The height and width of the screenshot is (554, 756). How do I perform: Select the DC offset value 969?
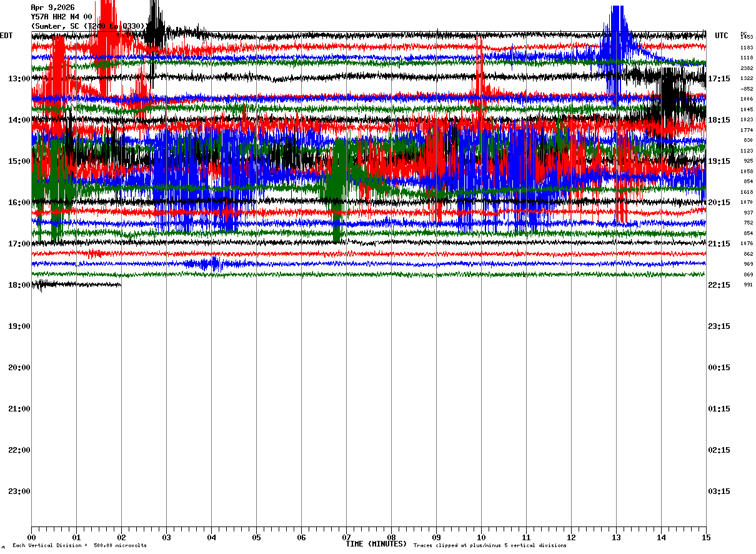coord(748,264)
